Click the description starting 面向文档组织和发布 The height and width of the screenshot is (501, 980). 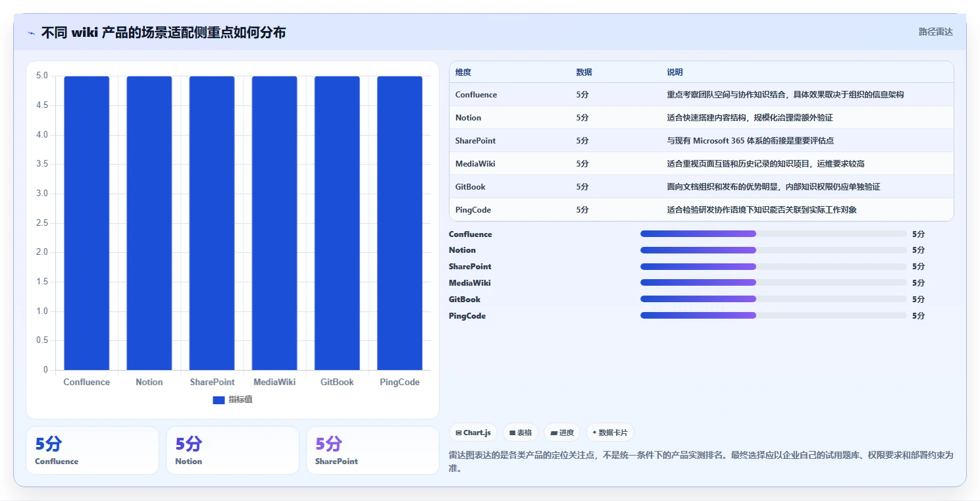(773, 187)
